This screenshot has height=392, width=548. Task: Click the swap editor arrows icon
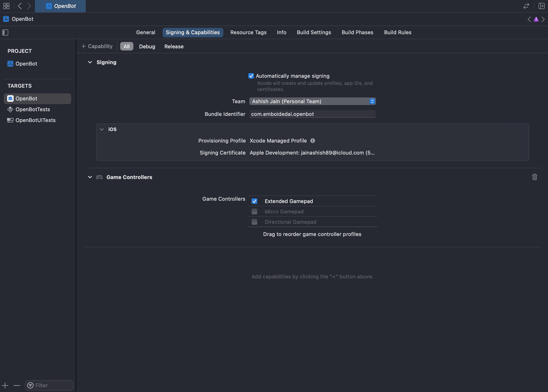(526, 6)
